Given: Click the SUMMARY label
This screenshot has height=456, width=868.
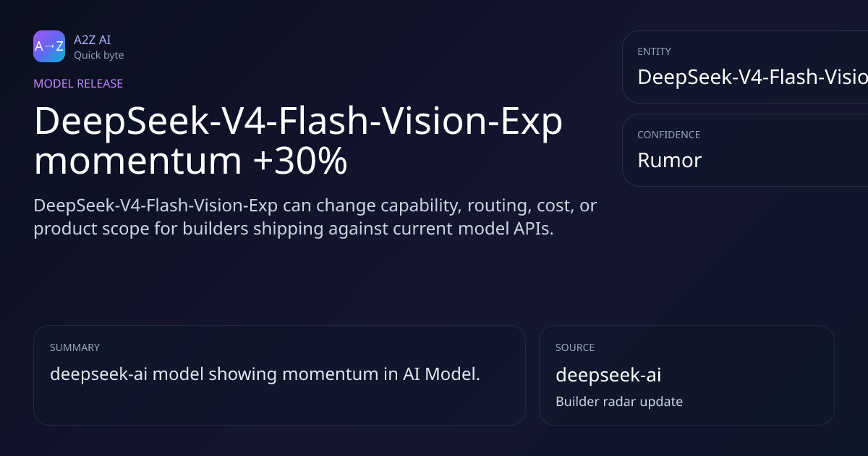Looking at the screenshot, I should click(x=75, y=347).
